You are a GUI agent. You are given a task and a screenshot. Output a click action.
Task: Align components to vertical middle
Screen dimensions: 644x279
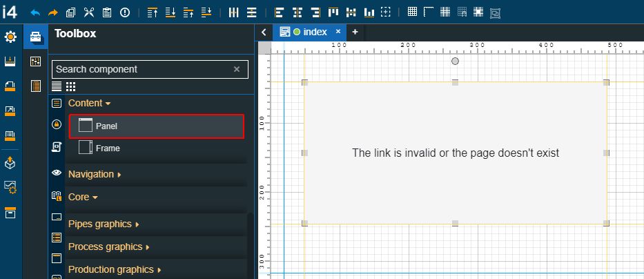point(351,12)
